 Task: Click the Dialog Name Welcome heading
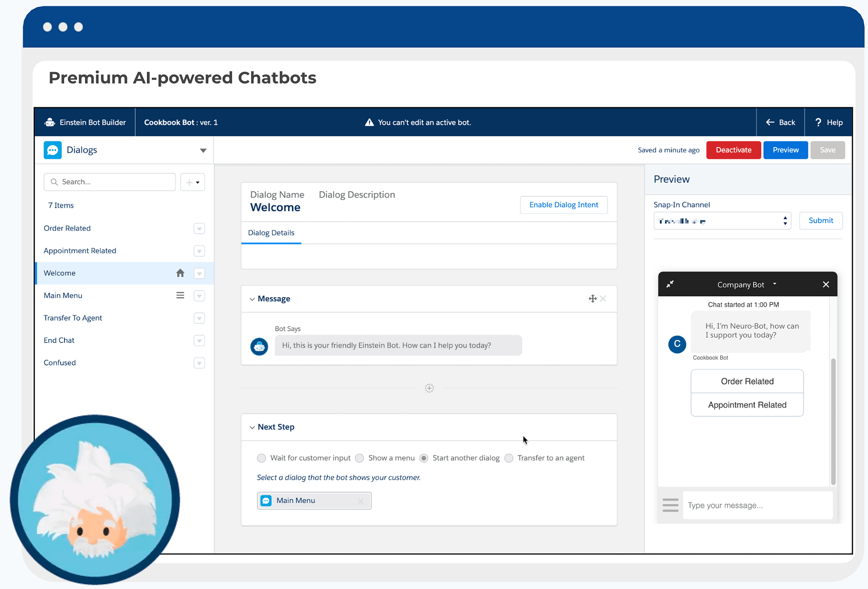275,207
